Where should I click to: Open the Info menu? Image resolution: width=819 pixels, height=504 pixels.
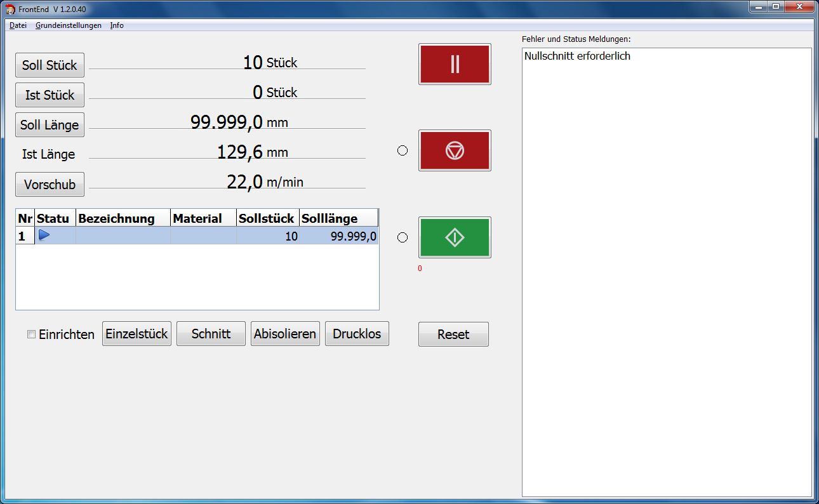click(117, 25)
